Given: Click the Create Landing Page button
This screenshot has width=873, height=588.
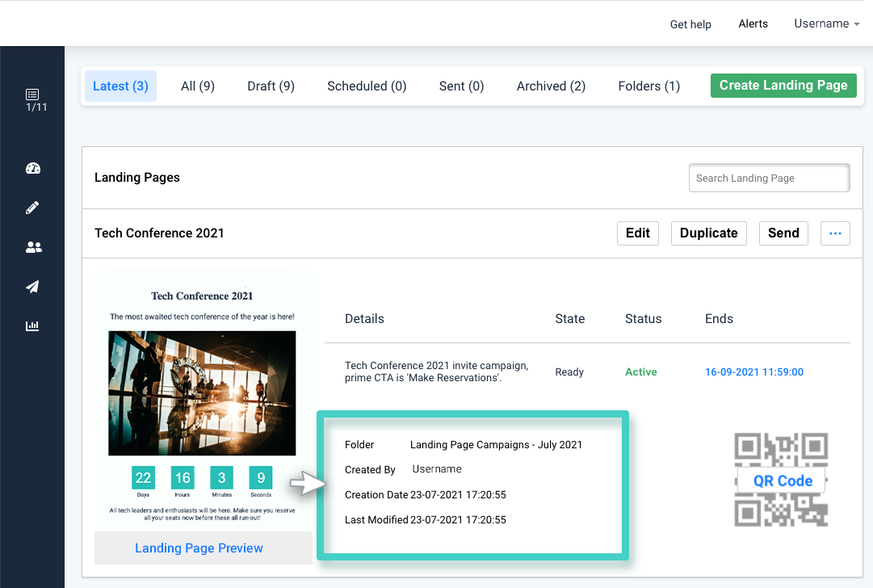Looking at the screenshot, I should click(783, 85).
